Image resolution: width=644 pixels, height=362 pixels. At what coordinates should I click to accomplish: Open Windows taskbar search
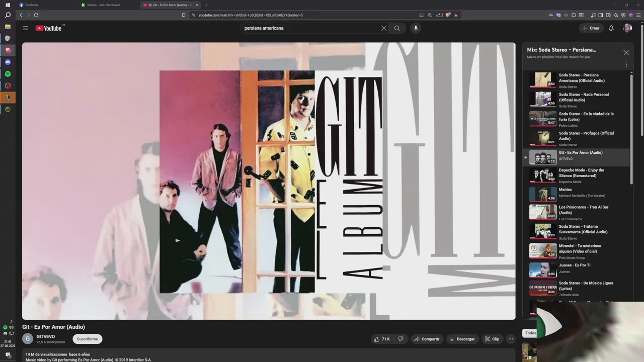coord(8,15)
